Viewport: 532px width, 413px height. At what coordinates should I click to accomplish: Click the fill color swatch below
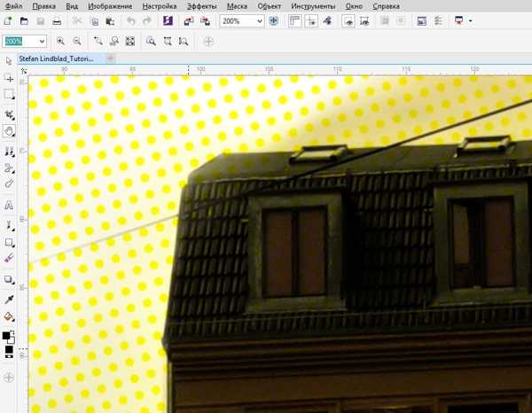tap(9, 350)
